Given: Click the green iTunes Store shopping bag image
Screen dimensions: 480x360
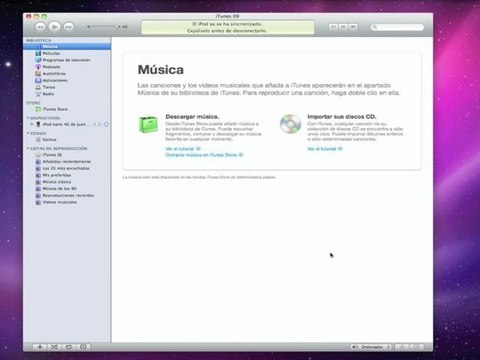Looking at the screenshot, I should 148,124.
